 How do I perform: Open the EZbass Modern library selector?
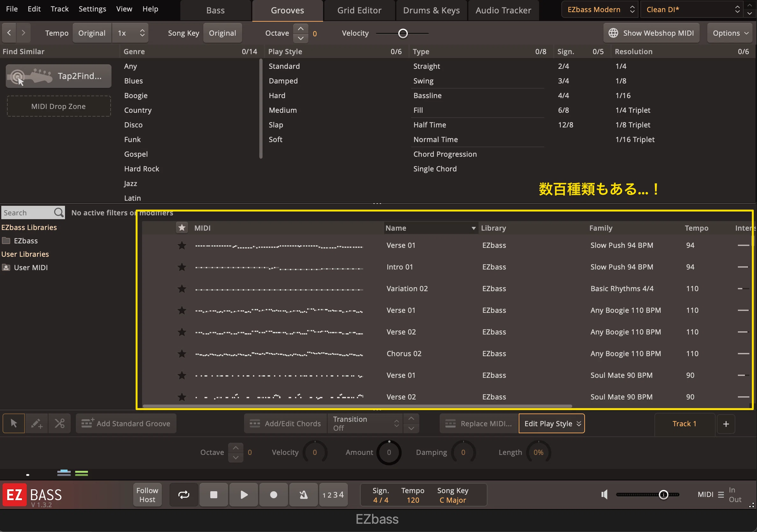(600, 9)
